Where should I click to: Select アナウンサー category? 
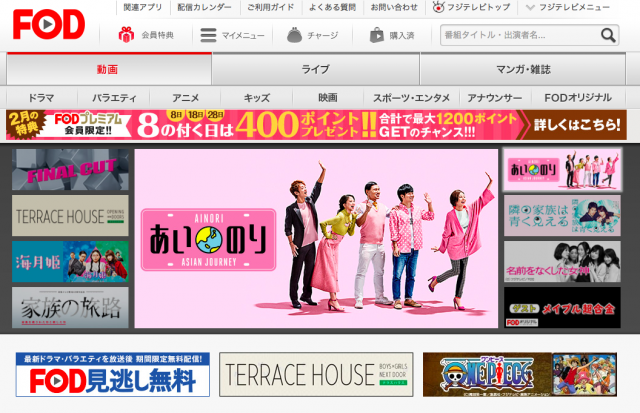point(495,98)
